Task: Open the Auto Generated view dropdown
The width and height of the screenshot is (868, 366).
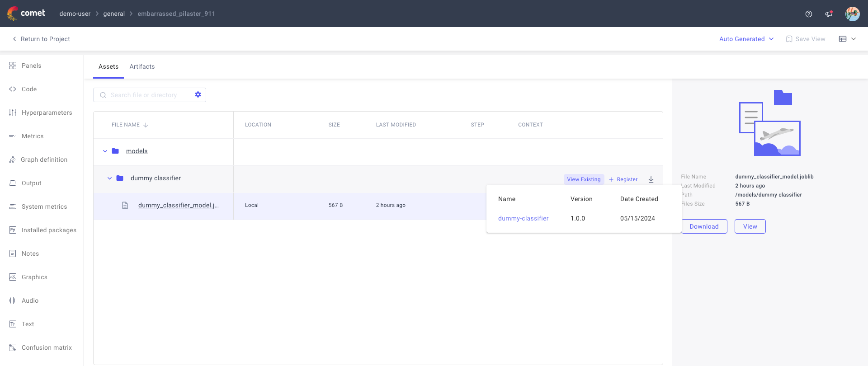Action: click(x=746, y=39)
